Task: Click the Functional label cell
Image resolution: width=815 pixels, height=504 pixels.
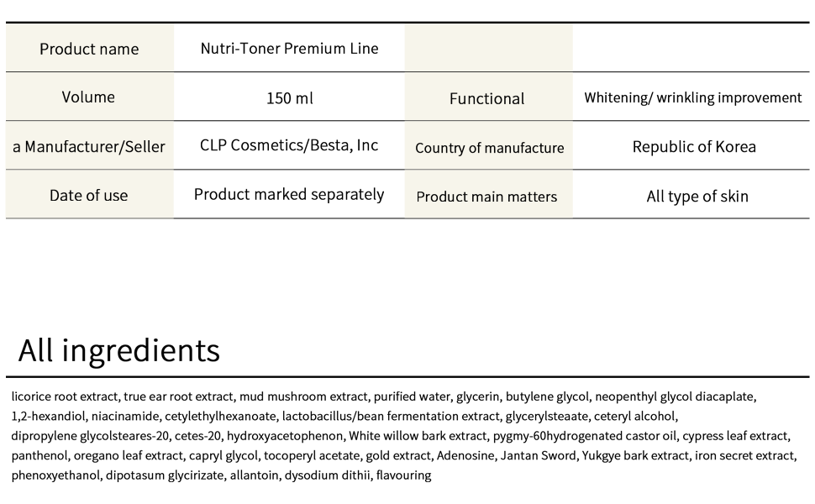Action: click(486, 98)
